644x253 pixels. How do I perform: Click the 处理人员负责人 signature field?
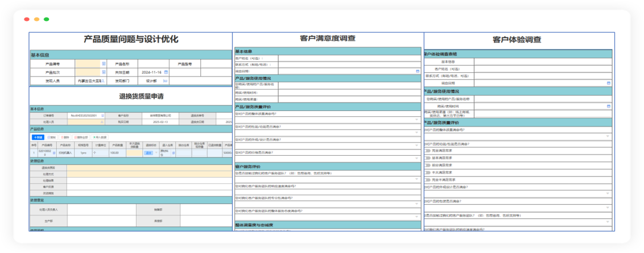click(x=102, y=209)
